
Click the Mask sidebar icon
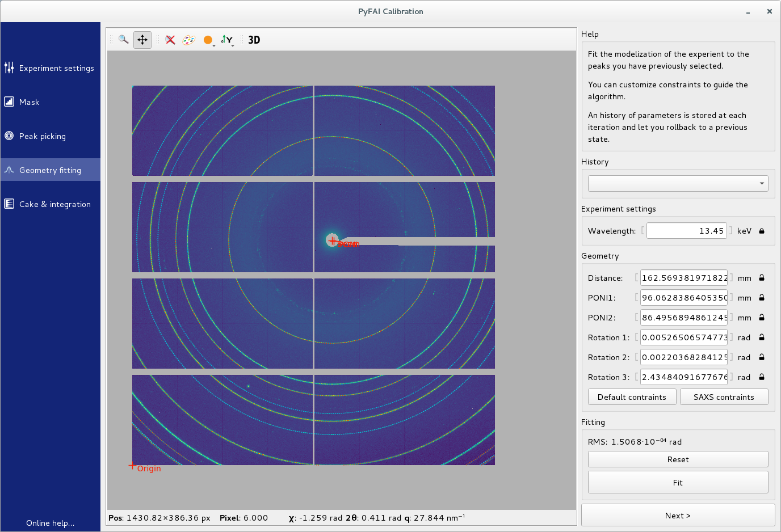[x=9, y=102]
